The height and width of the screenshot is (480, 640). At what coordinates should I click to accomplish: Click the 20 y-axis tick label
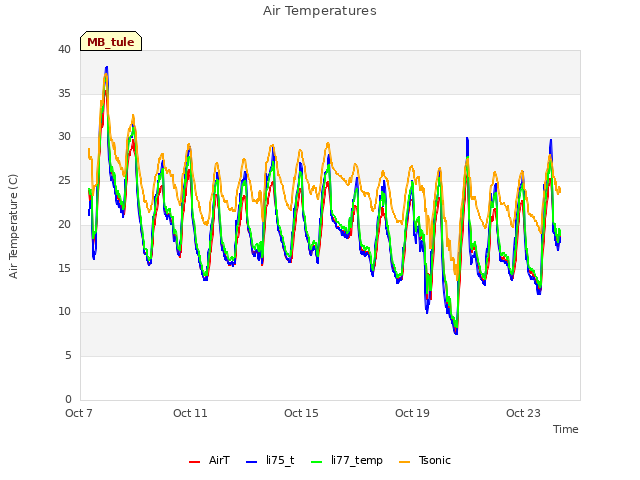64,224
